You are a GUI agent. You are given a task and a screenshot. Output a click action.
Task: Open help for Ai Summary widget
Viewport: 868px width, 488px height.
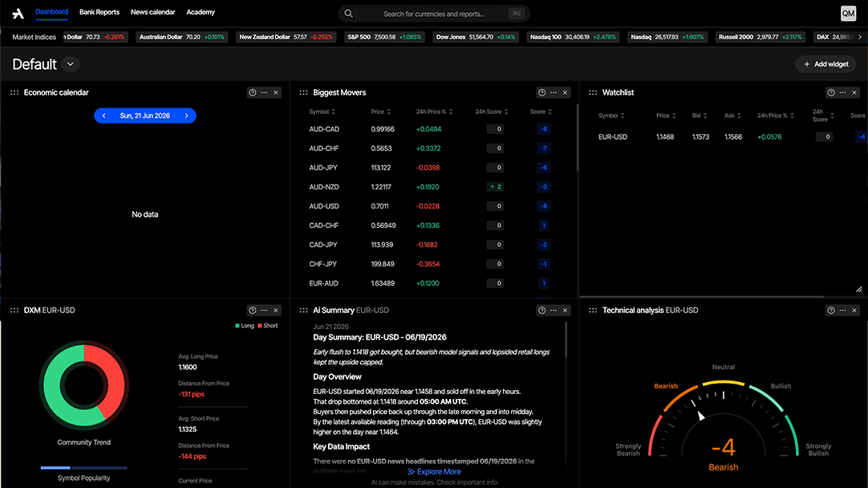(x=542, y=310)
